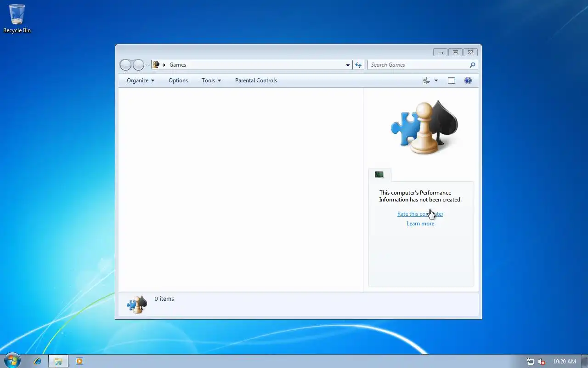588x368 pixels.
Task: Click the Change your view icon
Action: tap(426, 80)
